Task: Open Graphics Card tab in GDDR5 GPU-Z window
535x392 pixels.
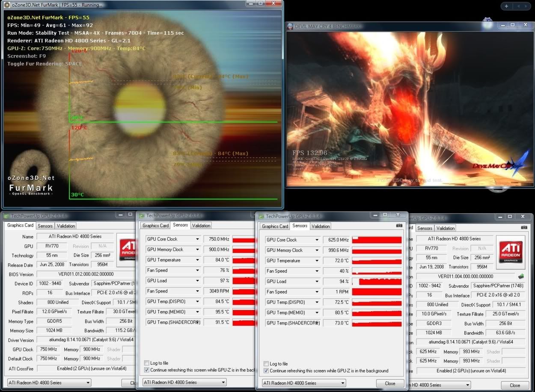Action: tap(20, 225)
